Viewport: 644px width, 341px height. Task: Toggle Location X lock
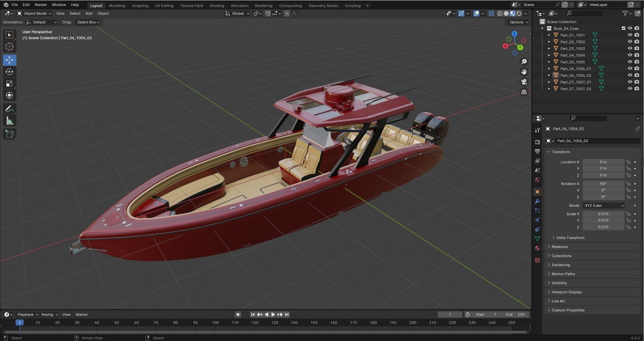click(x=628, y=162)
